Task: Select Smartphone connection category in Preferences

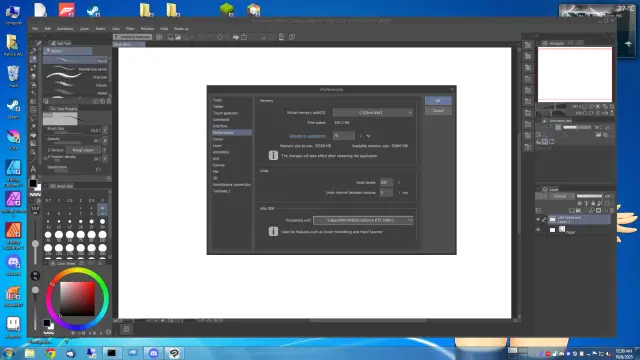Action: [x=231, y=184]
